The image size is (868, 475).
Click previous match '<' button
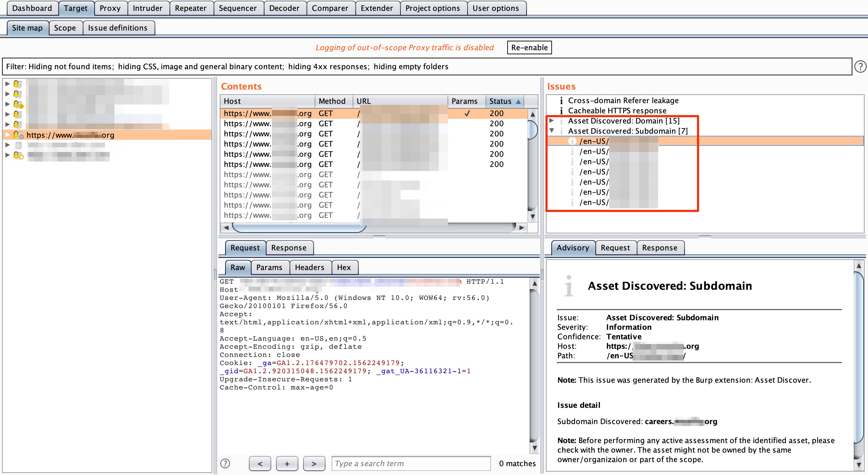pos(260,463)
